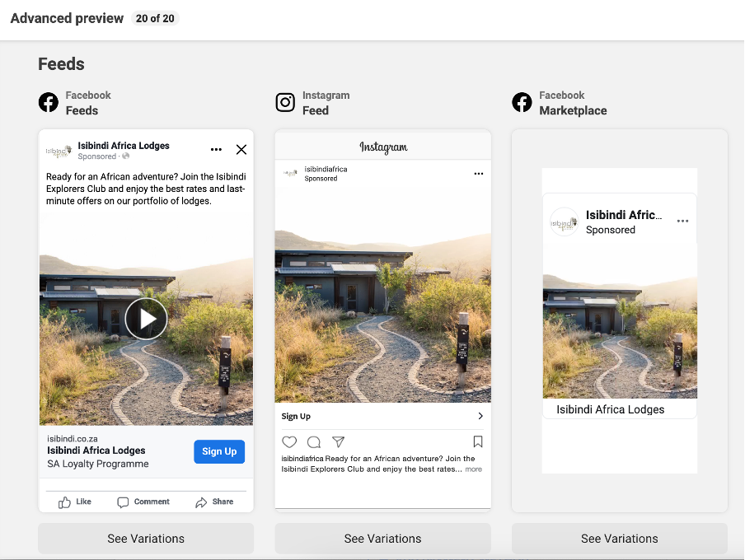Click the Isibindi avatar in Instagram ad
745x560 pixels.
290,173
